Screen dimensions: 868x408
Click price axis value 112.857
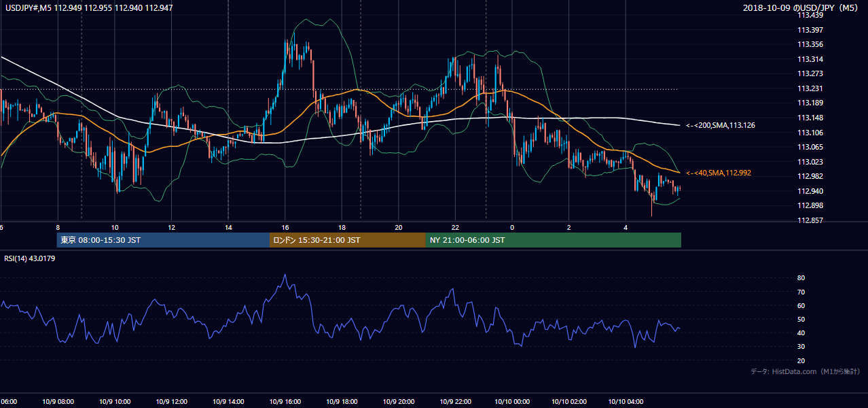click(811, 220)
